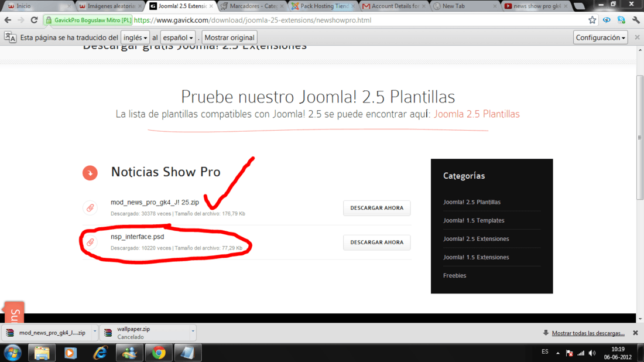Click the Action Center flag icon in the tray

(569, 353)
